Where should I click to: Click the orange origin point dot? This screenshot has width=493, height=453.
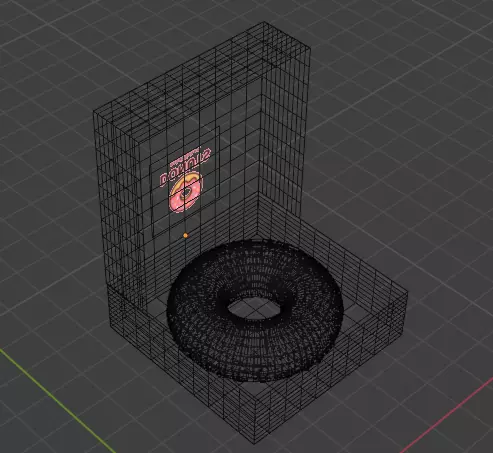click(185, 235)
